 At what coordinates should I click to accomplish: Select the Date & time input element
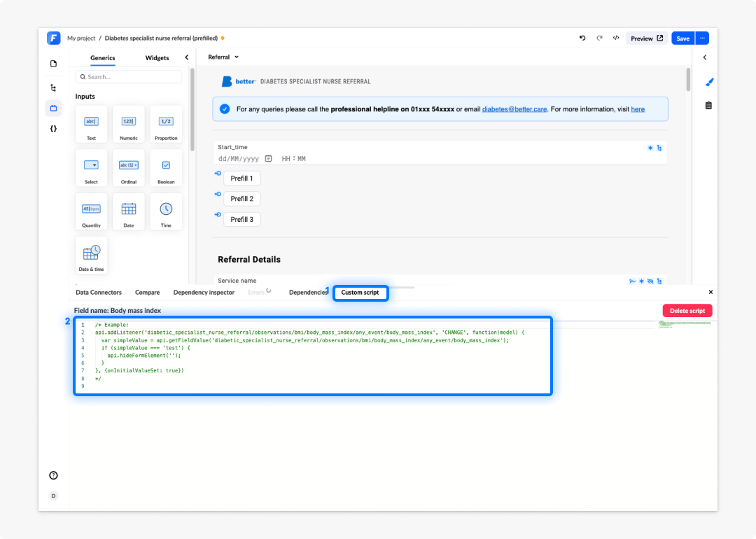91,255
